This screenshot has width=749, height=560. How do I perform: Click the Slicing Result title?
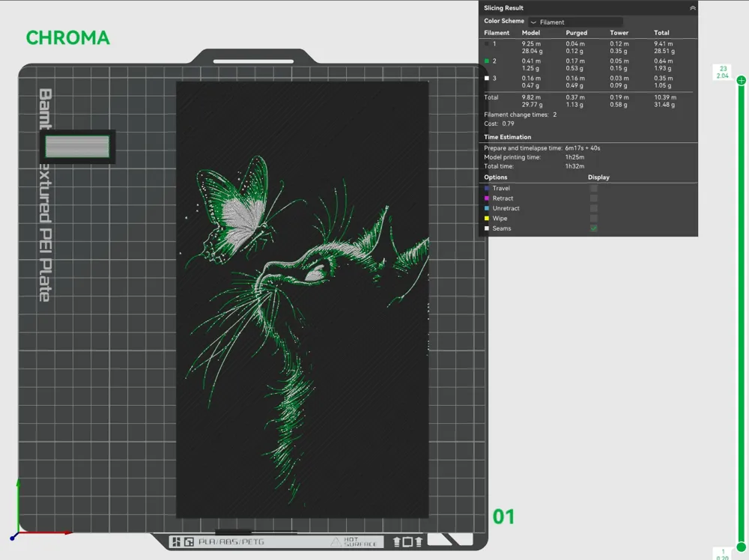(503, 7)
